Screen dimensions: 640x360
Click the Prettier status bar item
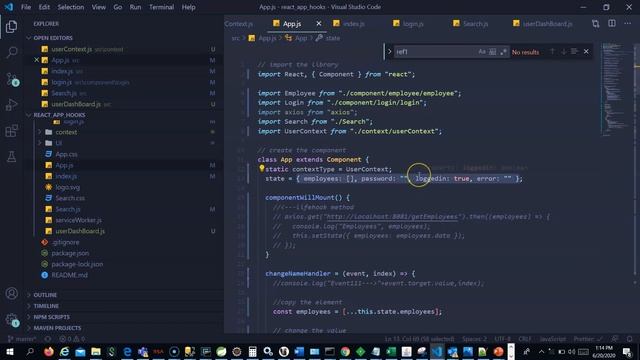pyautogui.click(x=588, y=339)
